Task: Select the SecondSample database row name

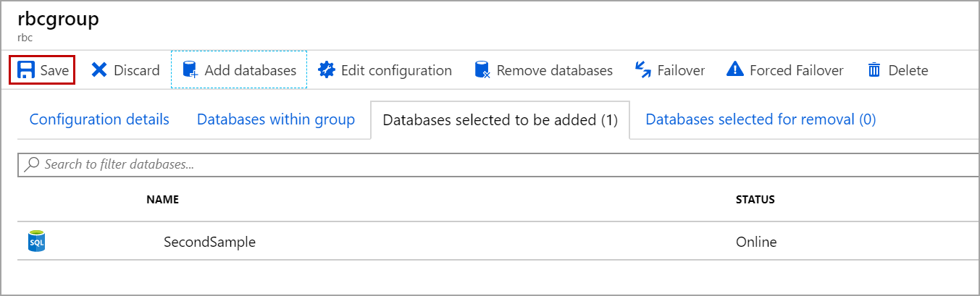Action: 209,242
